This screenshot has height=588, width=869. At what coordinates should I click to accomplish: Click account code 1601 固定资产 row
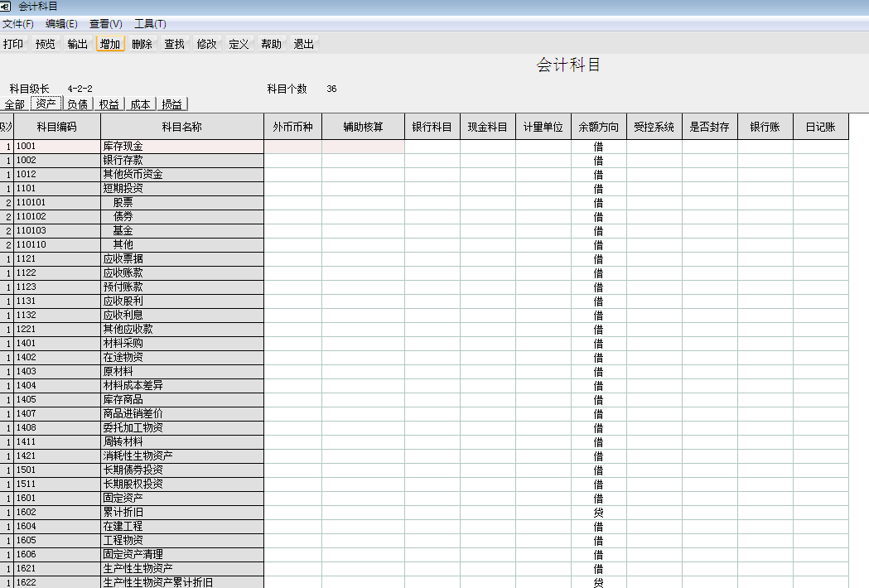point(56,499)
